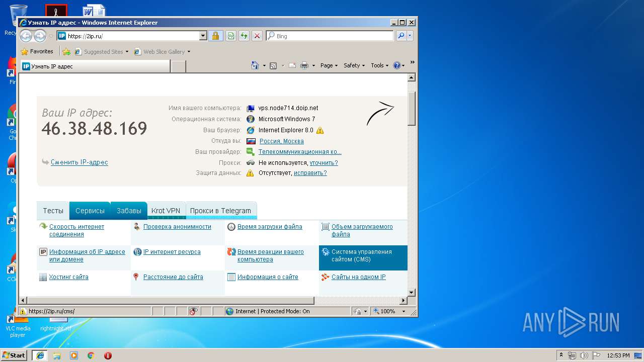Open the Page menu
This screenshot has height=362, width=644.
point(329,65)
